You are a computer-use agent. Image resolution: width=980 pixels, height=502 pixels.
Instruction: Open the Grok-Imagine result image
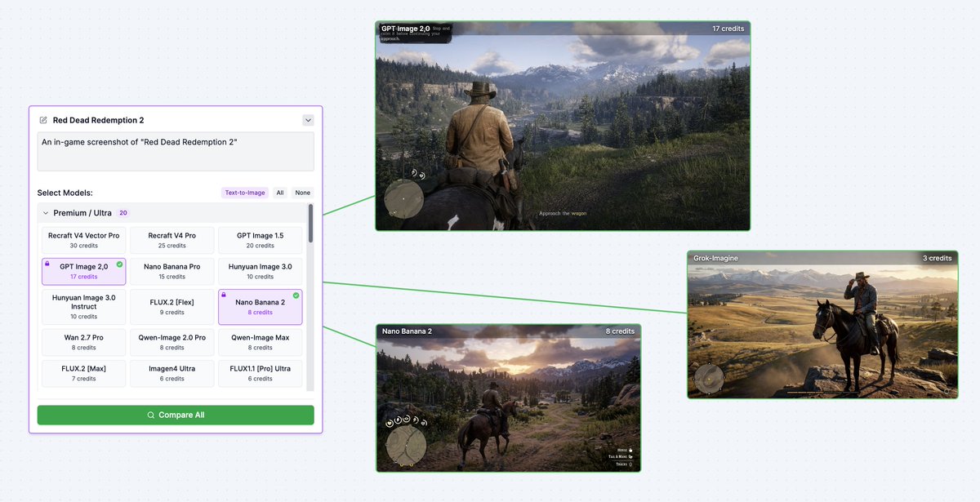[822, 324]
